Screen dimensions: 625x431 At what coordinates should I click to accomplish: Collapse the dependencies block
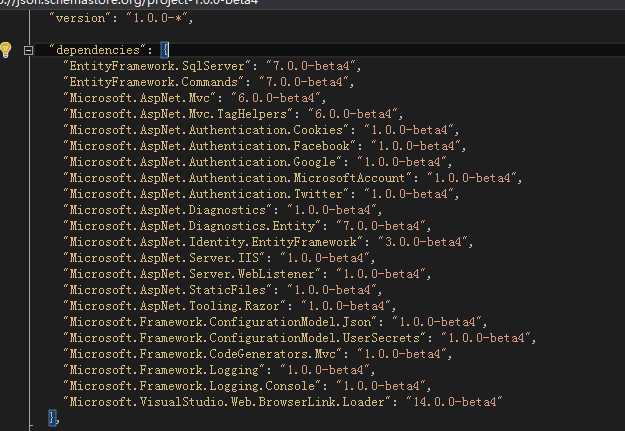[x=28, y=51]
